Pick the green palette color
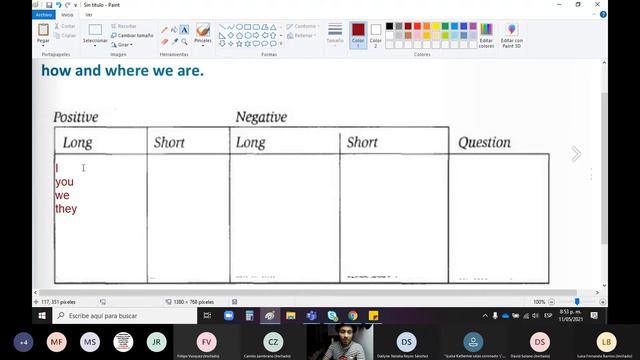The image size is (640, 360). pyautogui.click(x=445, y=26)
